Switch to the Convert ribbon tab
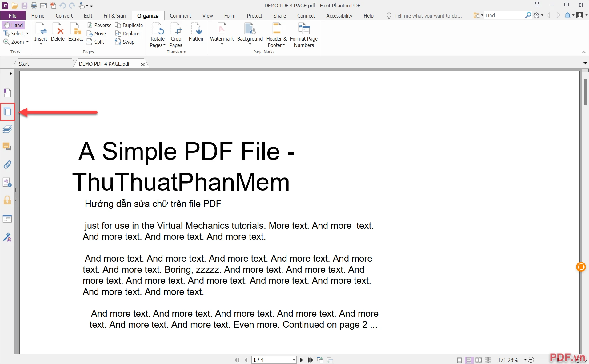Image resolution: width=589 pixels, height=364 pixels. 64,16
